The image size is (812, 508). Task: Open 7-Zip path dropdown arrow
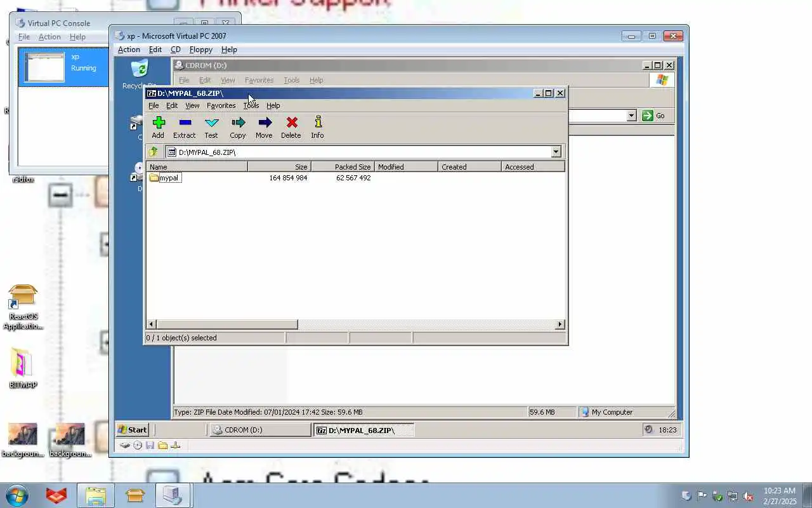click(x=556, y=152)
